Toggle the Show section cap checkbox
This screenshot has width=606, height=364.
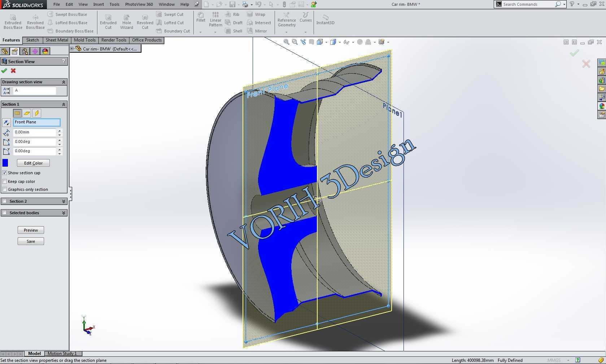(x=5, y=173)
